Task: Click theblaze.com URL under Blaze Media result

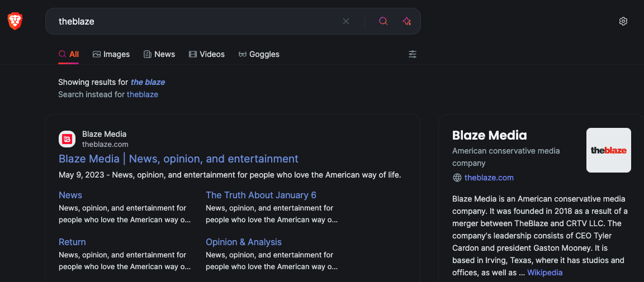Action: point(105,144)
